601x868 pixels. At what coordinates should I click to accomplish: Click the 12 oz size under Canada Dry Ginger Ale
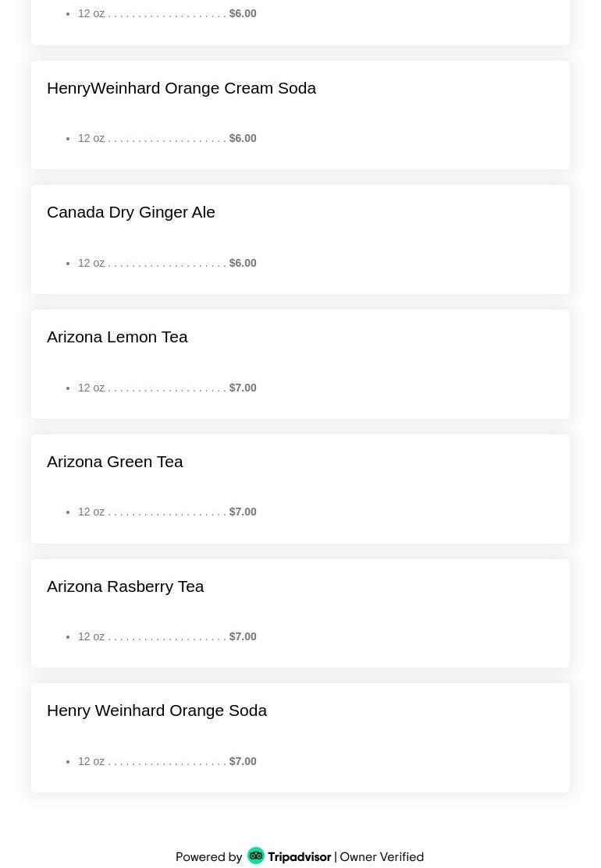click(x=91, y=263)
